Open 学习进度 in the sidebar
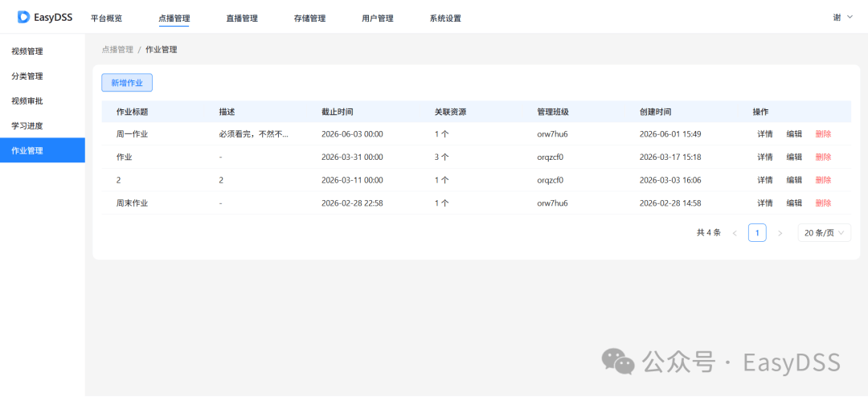Image resolution: width=868 pixels, height=397 pixels. point(43,125)
